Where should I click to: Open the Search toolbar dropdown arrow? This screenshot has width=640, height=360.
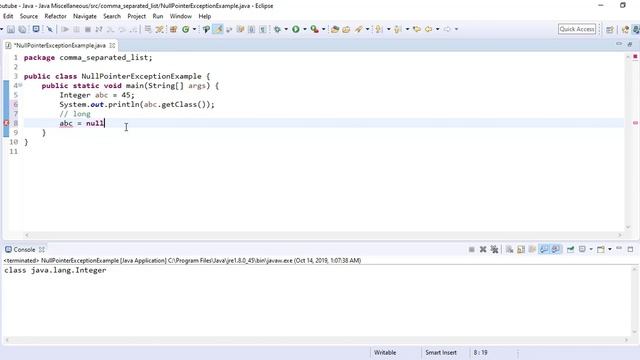(x=367, y=29)
